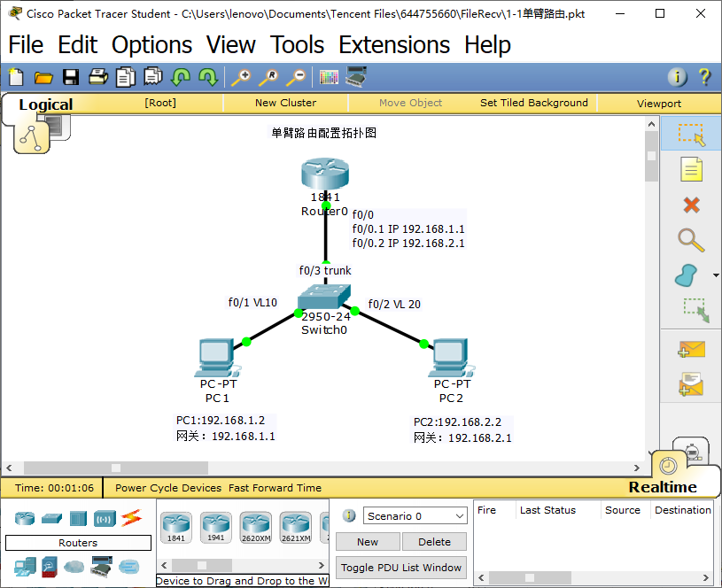Click the Print icon in toolbar
The image size is (722, 588).
pyautogui.click(x=98, y=77)
